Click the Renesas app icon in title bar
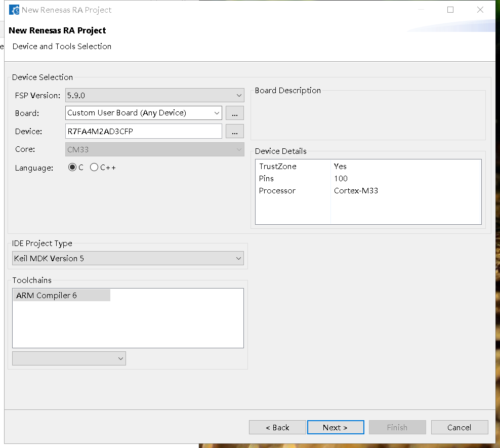 point(14,10)
